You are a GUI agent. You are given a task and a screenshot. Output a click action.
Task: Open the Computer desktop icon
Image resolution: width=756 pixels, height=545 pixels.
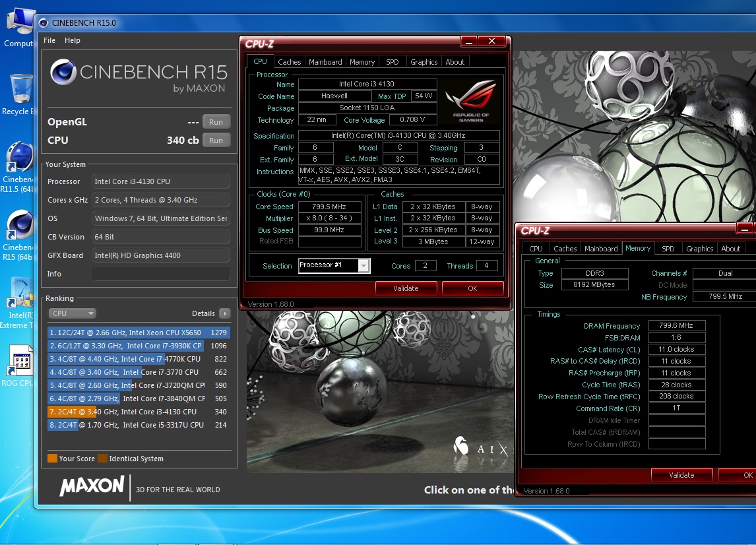(18, 28)
